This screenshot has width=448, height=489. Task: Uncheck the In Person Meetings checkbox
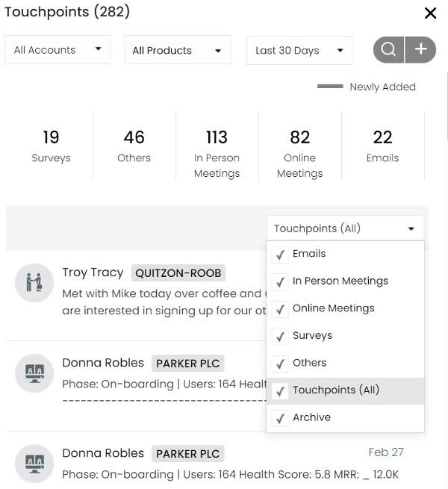280,282
